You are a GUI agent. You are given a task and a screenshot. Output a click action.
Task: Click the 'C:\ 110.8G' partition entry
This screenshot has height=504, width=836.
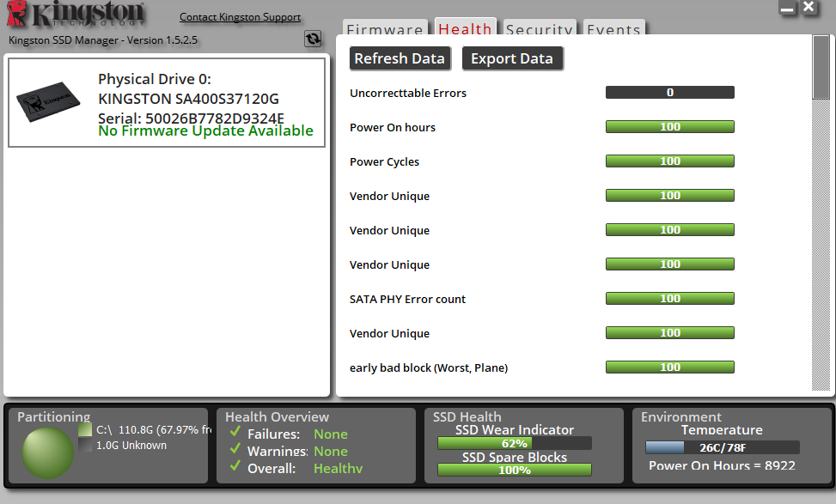coord(154,430)
